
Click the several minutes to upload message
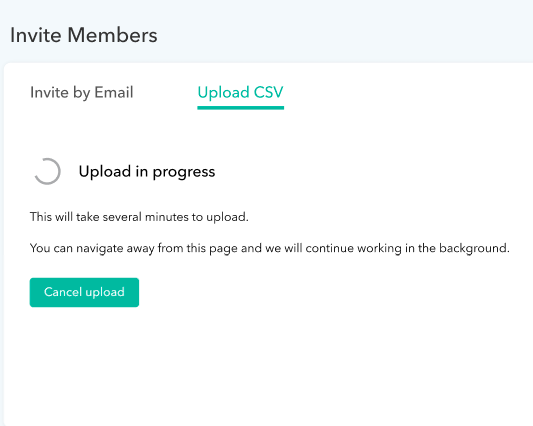click(x=139, y=217)
